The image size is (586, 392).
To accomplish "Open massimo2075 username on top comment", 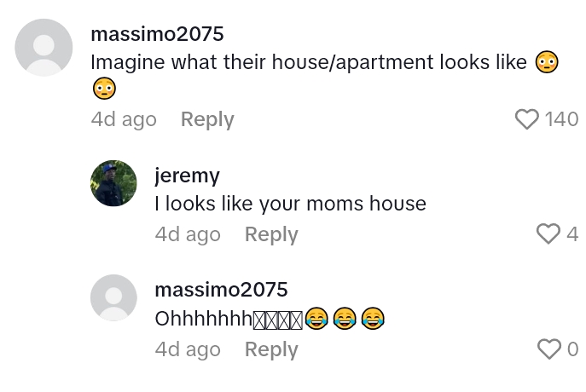I will click(157, 34).
